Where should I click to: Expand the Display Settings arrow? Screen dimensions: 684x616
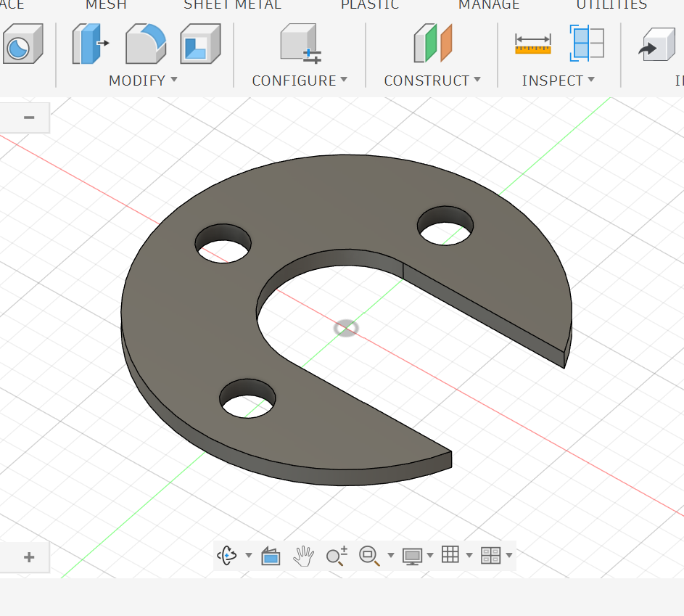[x=430, y=555]
